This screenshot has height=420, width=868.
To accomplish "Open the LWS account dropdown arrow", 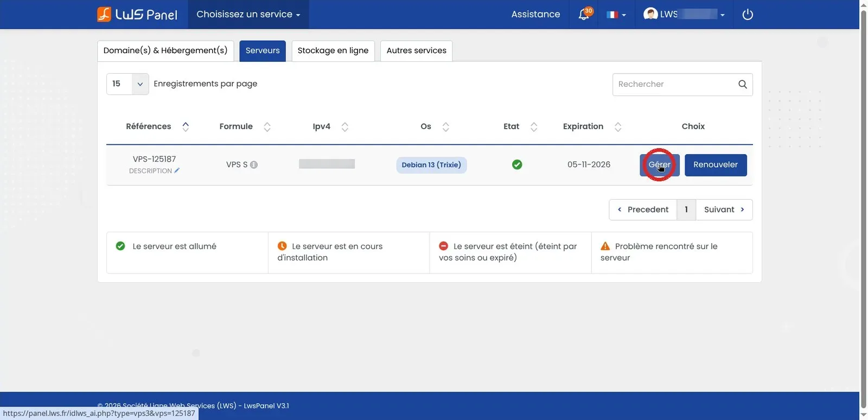I will click(723, 15).
